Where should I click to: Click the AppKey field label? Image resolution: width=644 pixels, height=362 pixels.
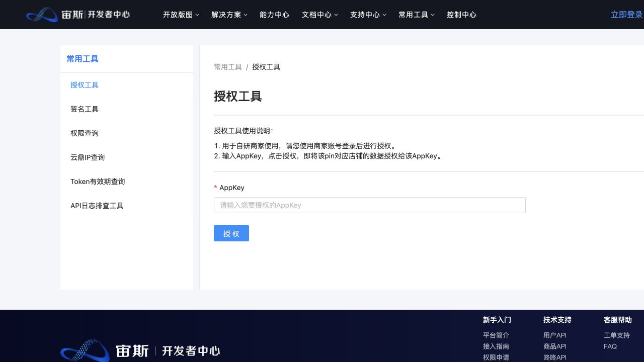tap(232, 188)
